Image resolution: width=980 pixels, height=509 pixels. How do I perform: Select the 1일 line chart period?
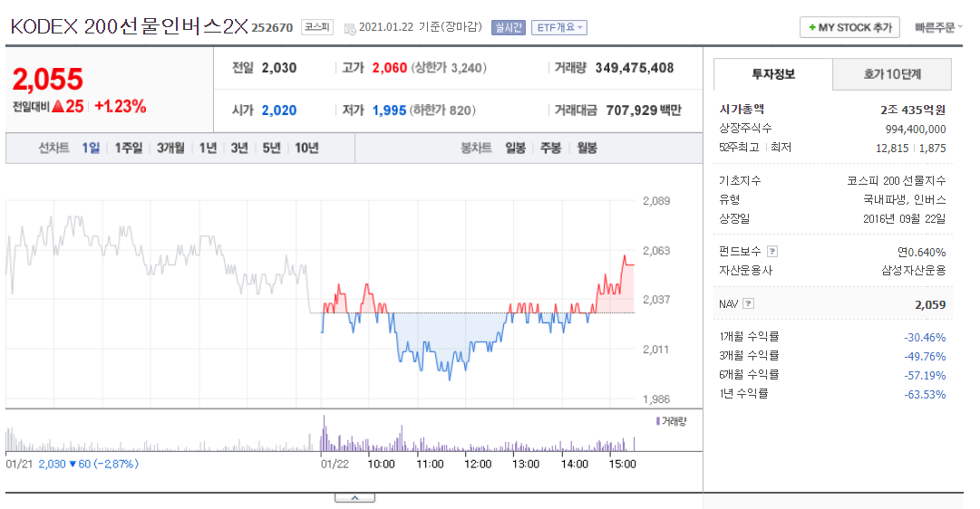coord(91,148)
